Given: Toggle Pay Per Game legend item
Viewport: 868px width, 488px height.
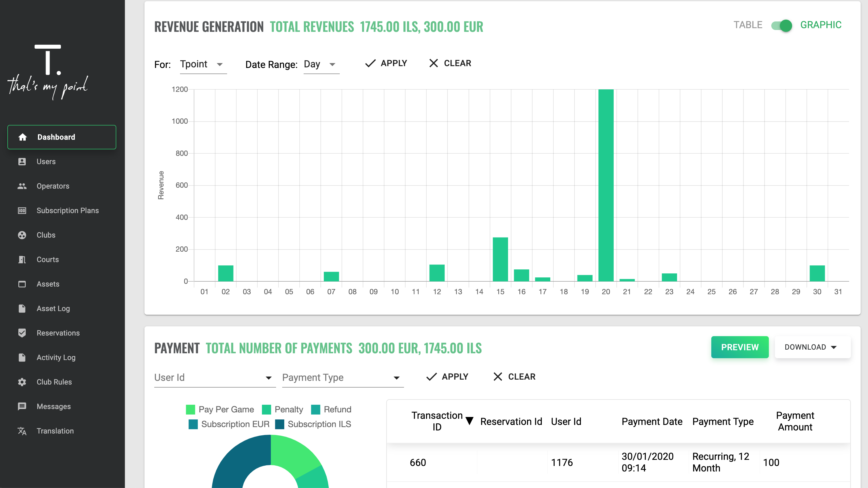Looking at the screenshot, I should coord(220,410).
